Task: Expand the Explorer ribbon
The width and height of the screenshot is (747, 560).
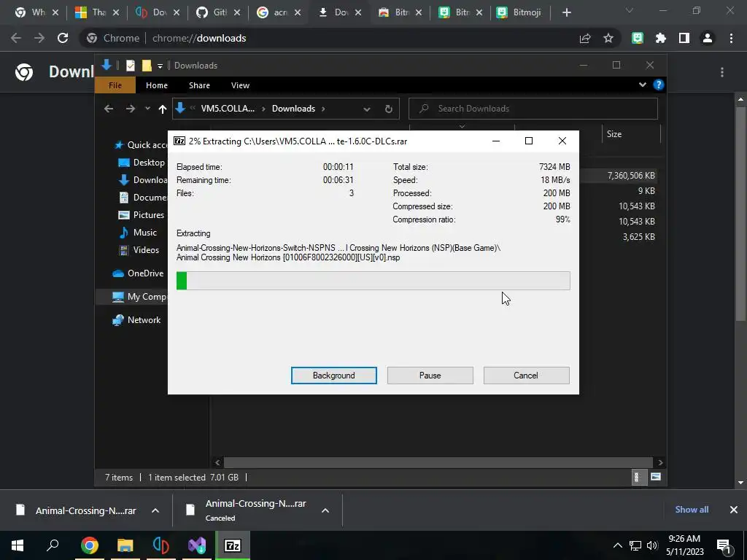Action: (642, 85)
